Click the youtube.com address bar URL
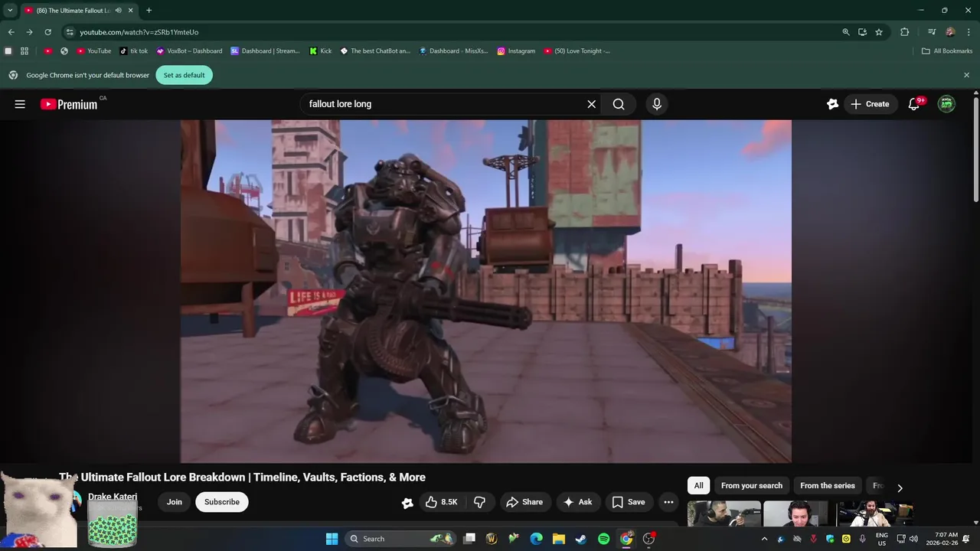Viewport: 980px width, 551px height. (139, 32)
